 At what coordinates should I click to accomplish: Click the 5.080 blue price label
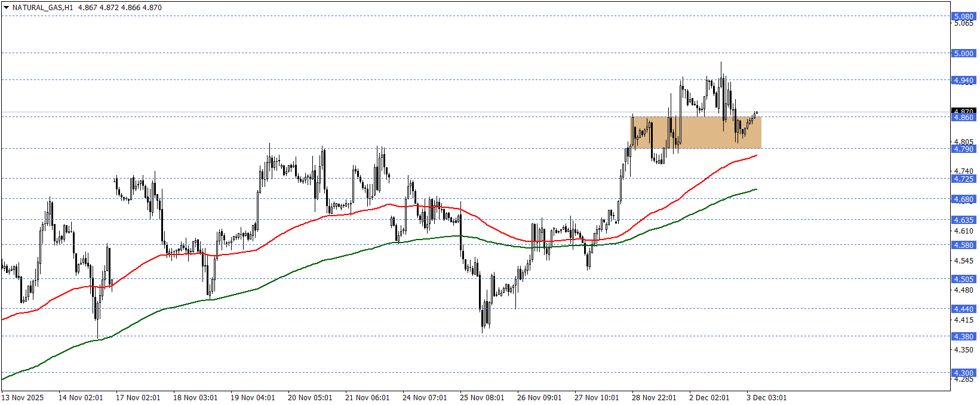[963, 17]
